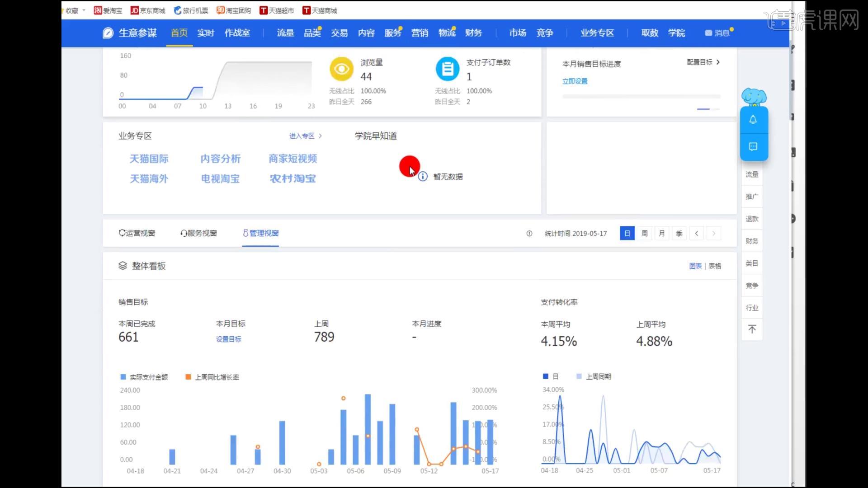
Task: Open the notification bell on the assistant panel
Action: pyautogui.click(x=753, y=120)
